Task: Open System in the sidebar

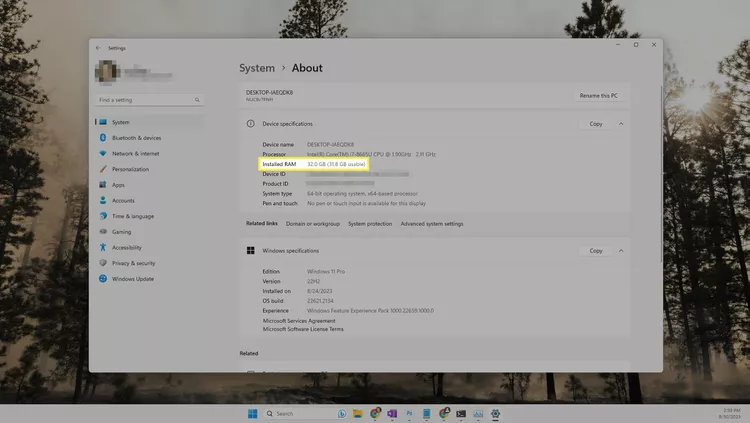Action: [149, 122]
